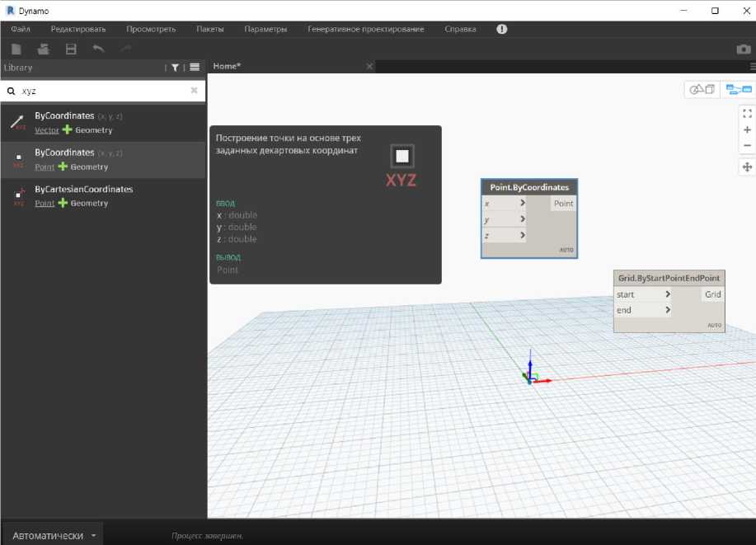Export workspace image with camera icon
Screen dimensions: 756x545
tap(743, 49)
